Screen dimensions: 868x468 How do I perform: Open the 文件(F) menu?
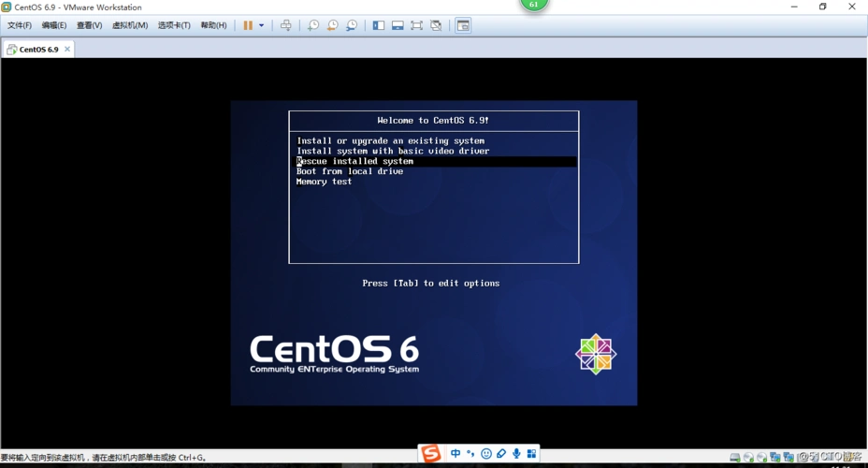coord(20,25)
